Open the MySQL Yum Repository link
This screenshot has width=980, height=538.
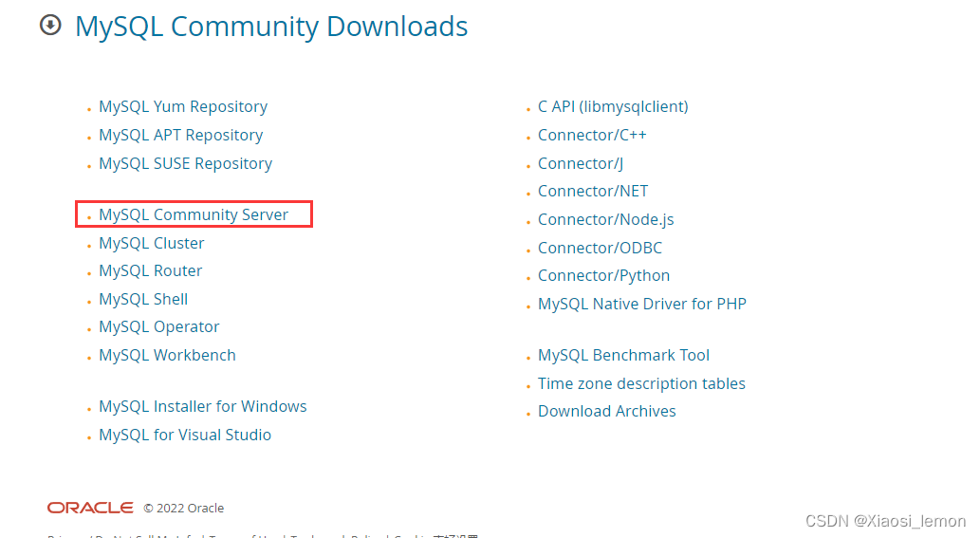click(x=183, y=107)
